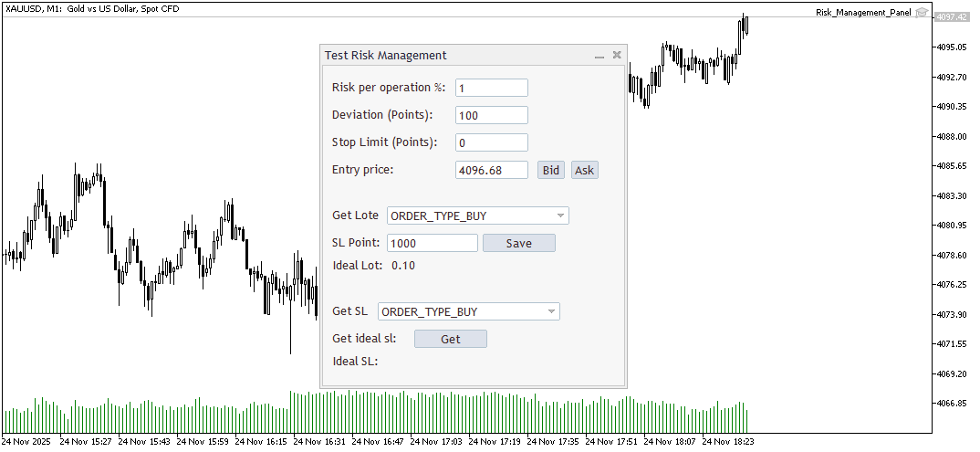This screenshot has width=980, height=452.
Task: Save the SL Point value
Action: click(x=519, y=243)
